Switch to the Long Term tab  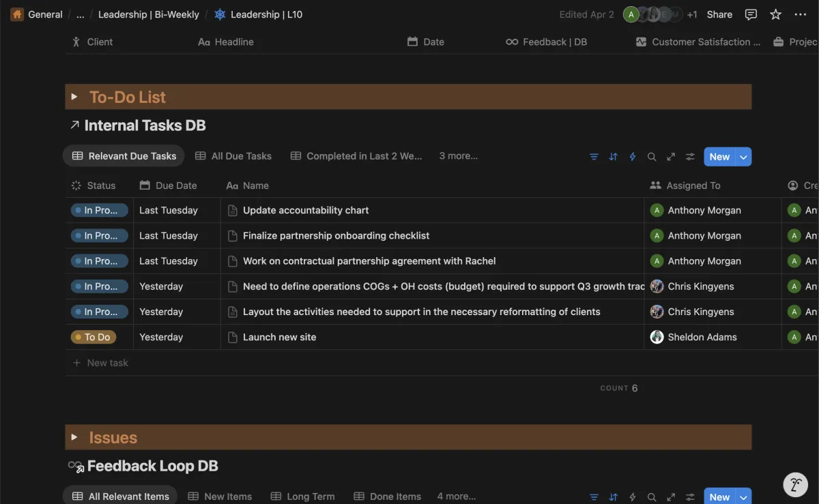pyautogui.click(x=303, y=496)
